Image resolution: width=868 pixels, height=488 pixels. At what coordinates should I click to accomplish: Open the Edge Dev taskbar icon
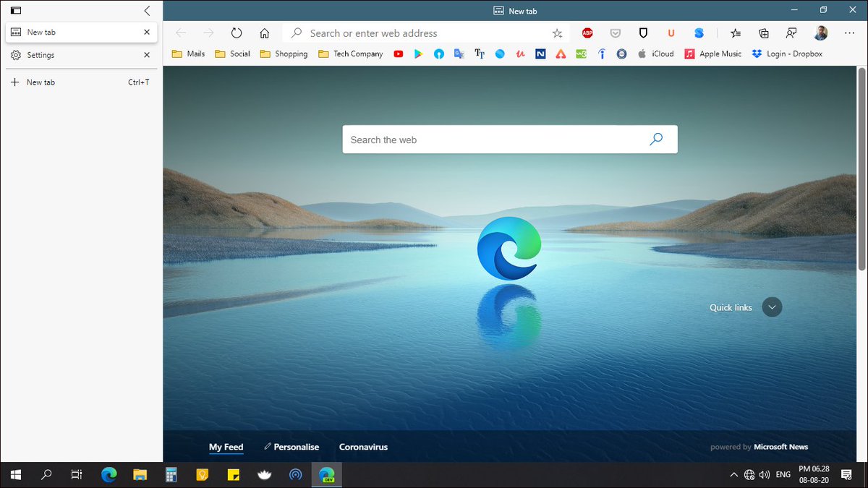(x=326, y=475)
